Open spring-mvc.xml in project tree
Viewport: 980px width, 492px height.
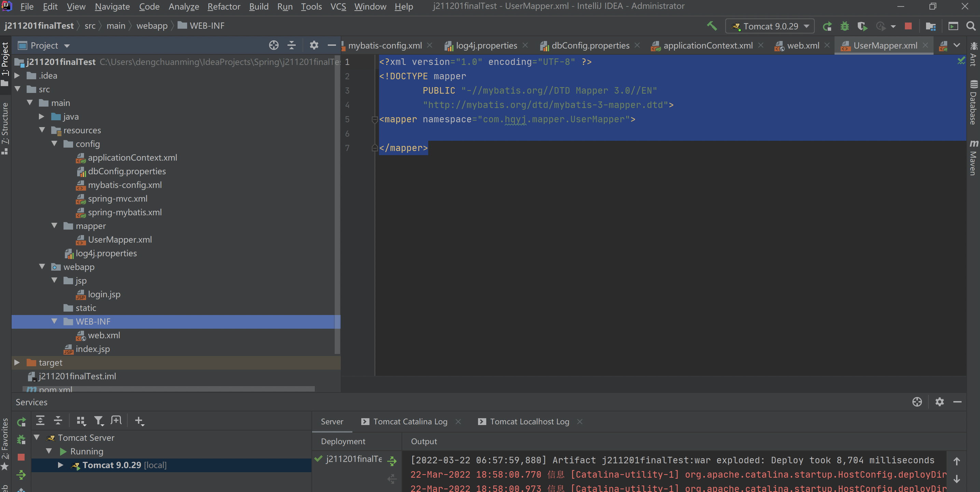tap(117, 199)
